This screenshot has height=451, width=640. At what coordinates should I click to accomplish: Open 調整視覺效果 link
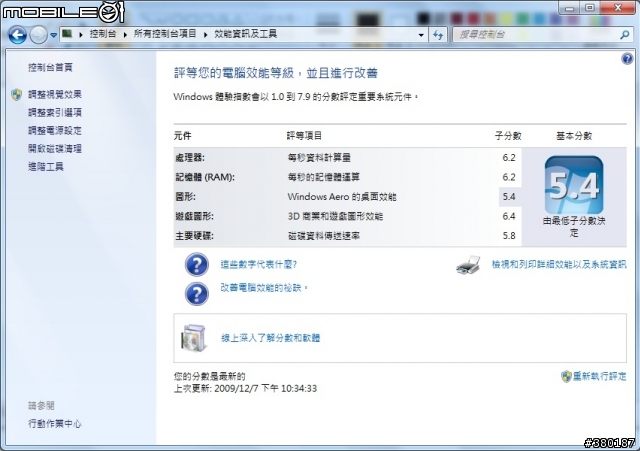pos(55,94)
